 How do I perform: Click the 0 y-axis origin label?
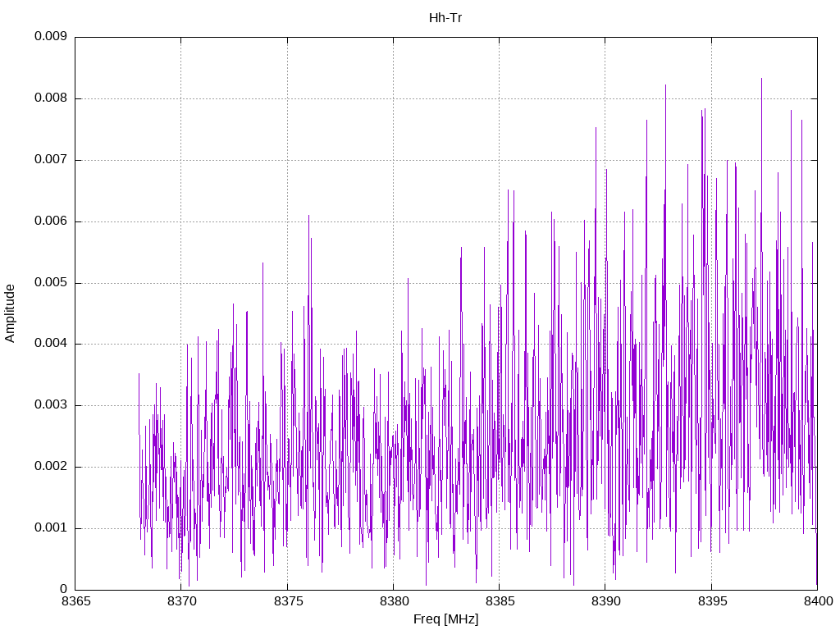pyautogui.click(x=64, y=589)
